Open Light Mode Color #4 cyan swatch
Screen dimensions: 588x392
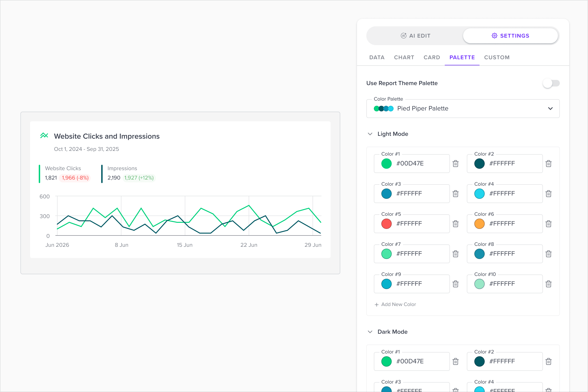(479, 193)
